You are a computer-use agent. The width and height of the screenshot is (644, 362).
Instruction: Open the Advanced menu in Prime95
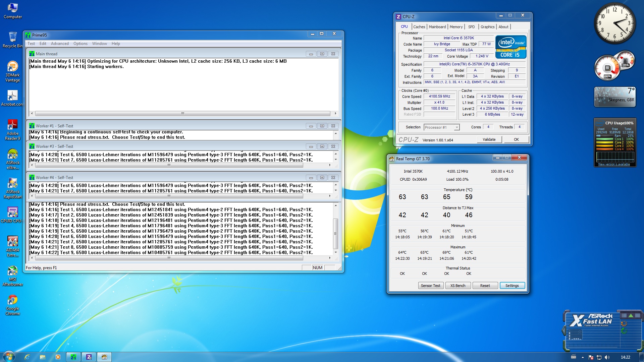click(x=60, y=44)
